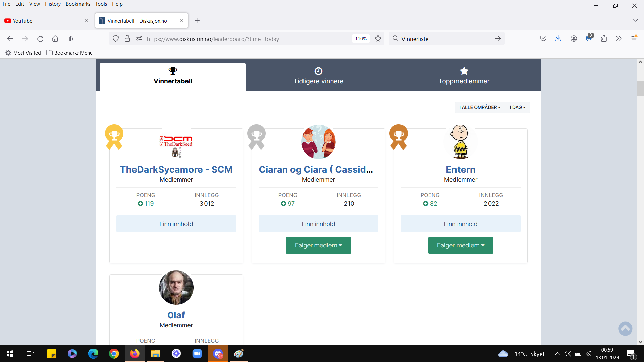Expand the I DAG time filter dropdown
This screenshot has height=362, width=644.
click(x=518, y=107)
